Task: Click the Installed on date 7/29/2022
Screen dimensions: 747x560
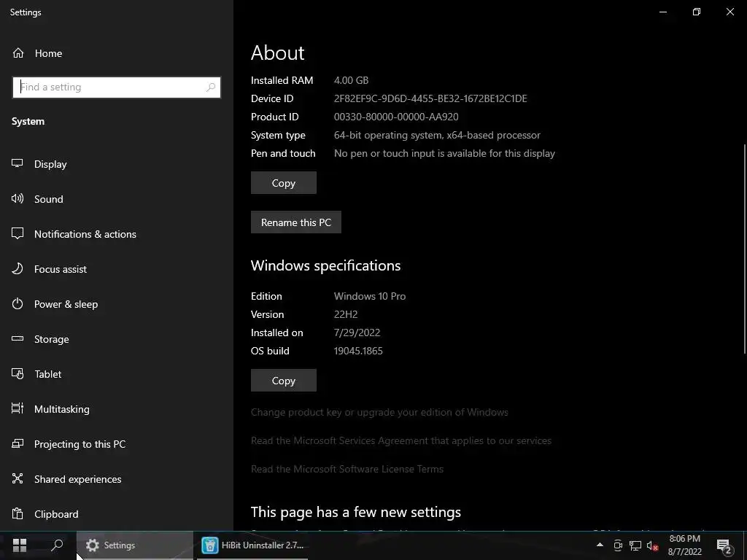Action: tap(357, 332)
